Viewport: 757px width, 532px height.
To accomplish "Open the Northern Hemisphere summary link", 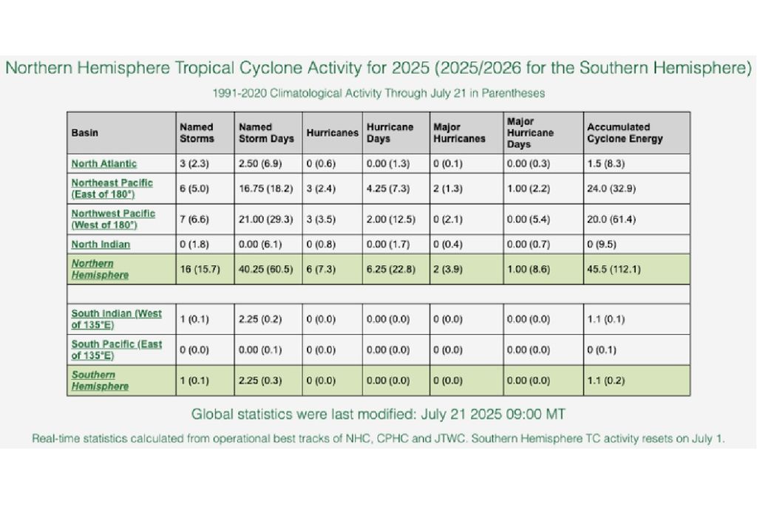I will tap(100, 269).
